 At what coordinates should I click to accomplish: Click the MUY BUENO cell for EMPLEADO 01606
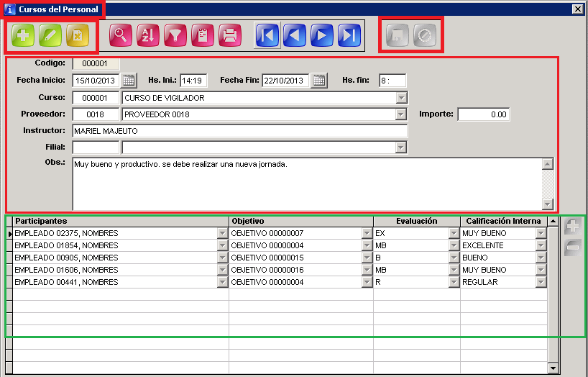click(x=498, y=270)
